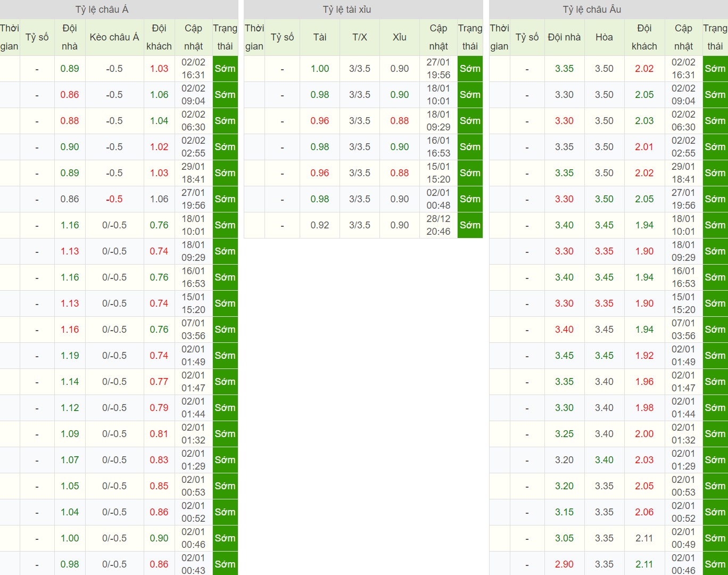Image resolution: width=728 pixels, height=575 pixels.
Task: Click home odds 0.98 in châu Á table
Action: coord(70,564)
